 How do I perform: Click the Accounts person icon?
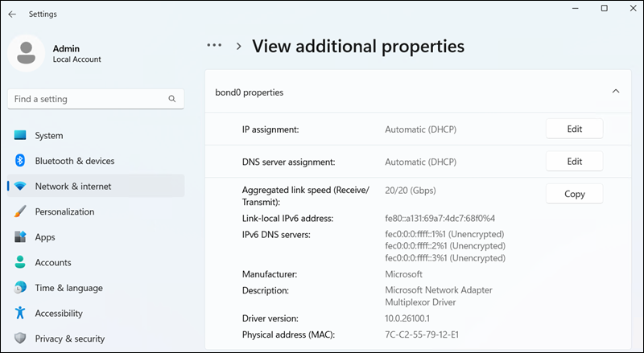click(20, 262)
